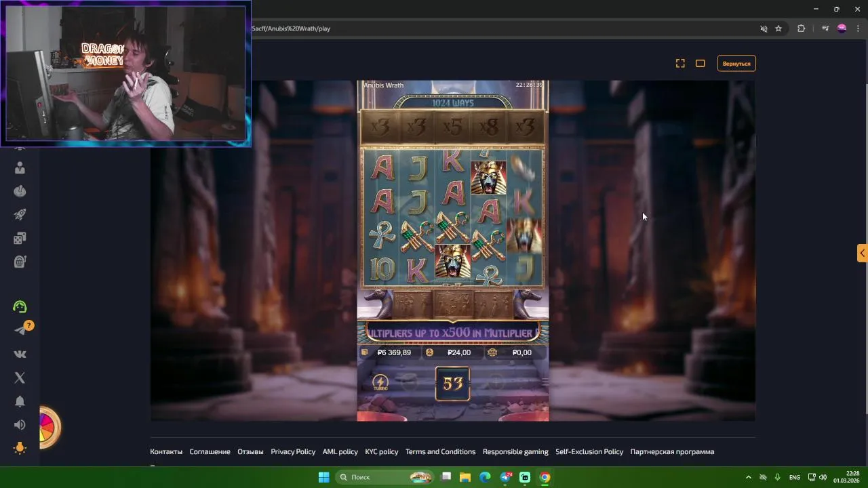Open Self-Exclusion Policy footer link

[x=589, y=451]
